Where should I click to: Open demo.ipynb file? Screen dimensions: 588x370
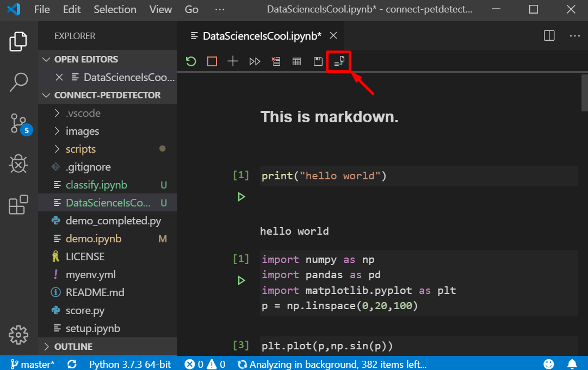(107, 239)
